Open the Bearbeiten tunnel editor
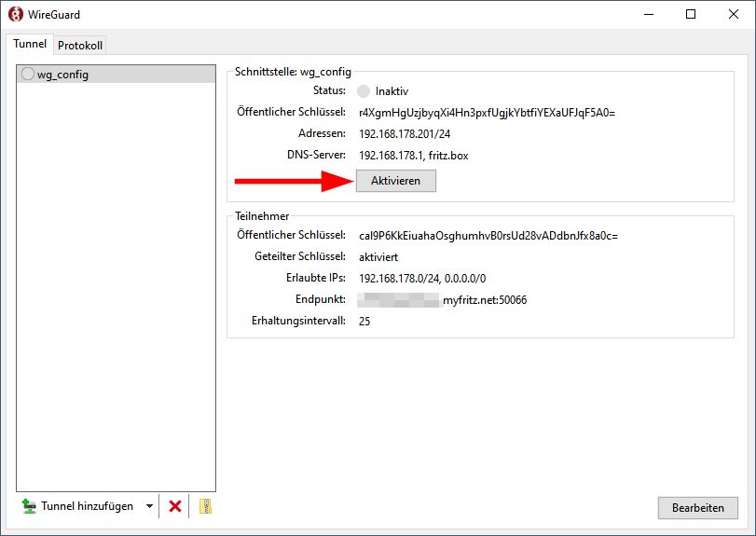Image resolution: width=756 pixels, height=536 pixels. (697, 507)
